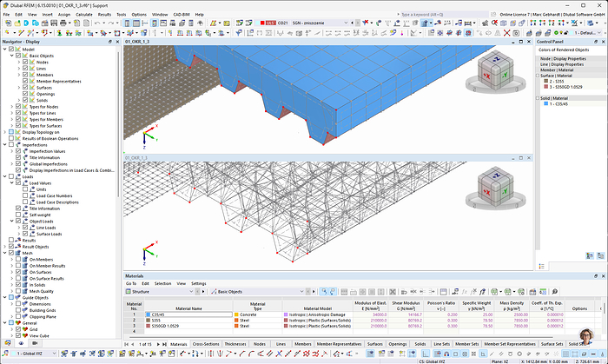Toggle the Lines checkbox in Navigator

25,69
